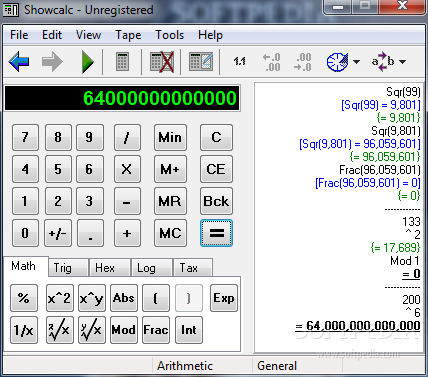This screenshot has width=428, height=377.
Task: Click the Frac fraction button
Action: (x=156, y=330)
